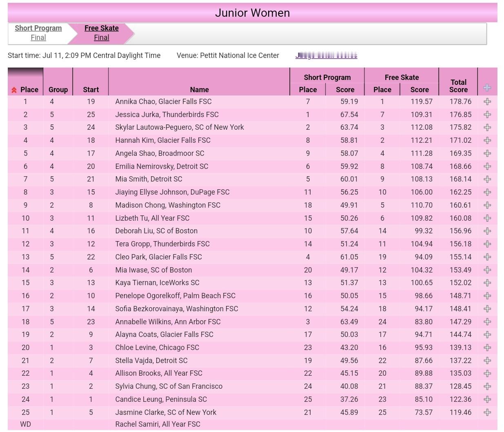Click short program score 67.54
The width and height of the screenshot is (504, 432).
click(x=349, y=115)
